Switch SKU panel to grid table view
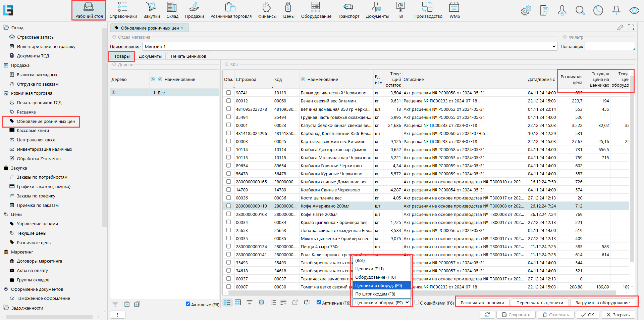Viewport: 644px width, 320px height. coord(238,303)
